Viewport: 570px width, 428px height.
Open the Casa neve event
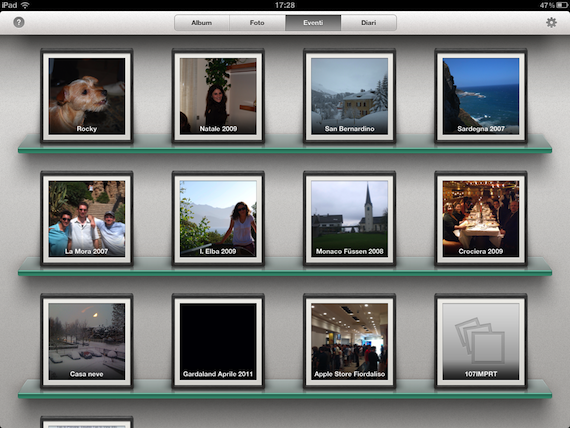87,341
